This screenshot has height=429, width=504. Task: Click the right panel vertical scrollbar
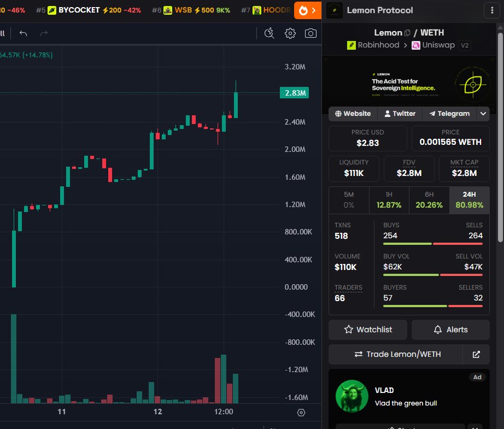pyautogui.click(x=500, y=137)
